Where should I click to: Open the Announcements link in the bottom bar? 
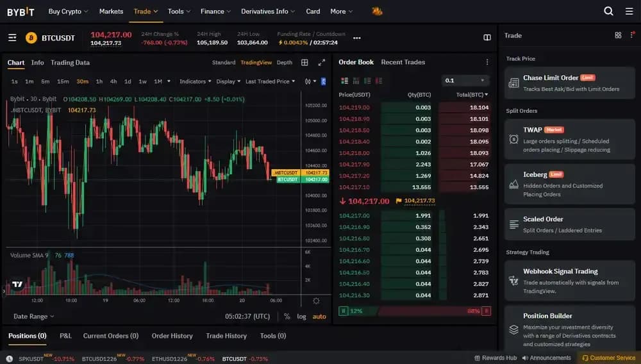547,358
